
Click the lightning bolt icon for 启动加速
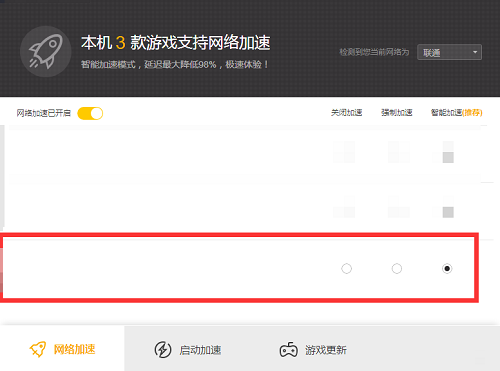pos(163,350)
